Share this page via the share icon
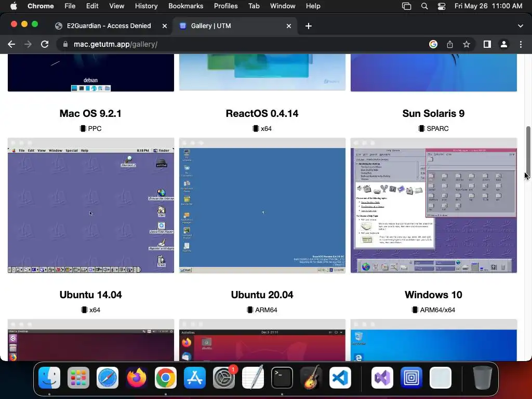 (450, 45)
